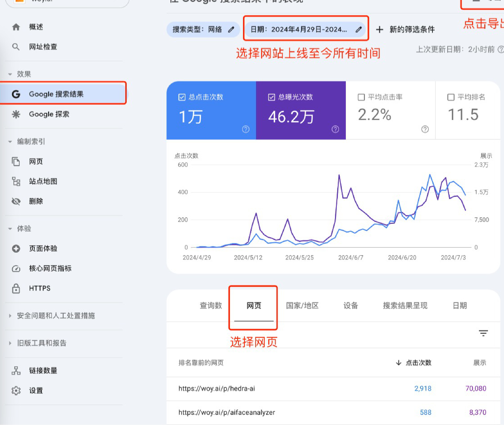This screenshot has height=425, width=504.
Task: Open the woy.ai/p/hedra-ai page row
Action: (217, 388)
